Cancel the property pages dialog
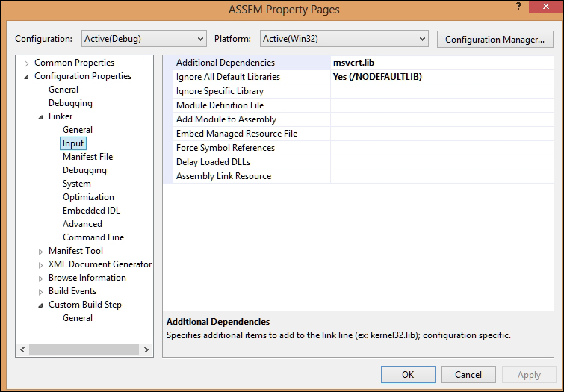 tap(468, 374)
